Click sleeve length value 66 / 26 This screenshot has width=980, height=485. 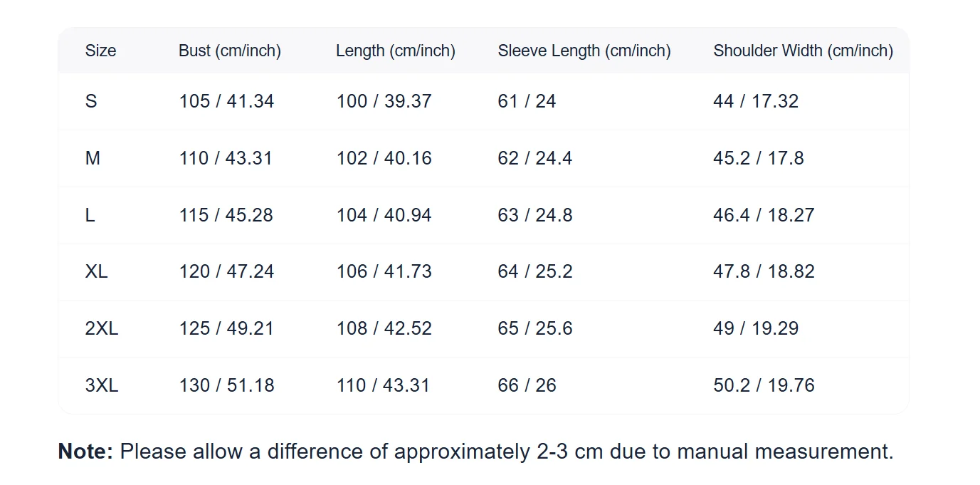(527, 385)
